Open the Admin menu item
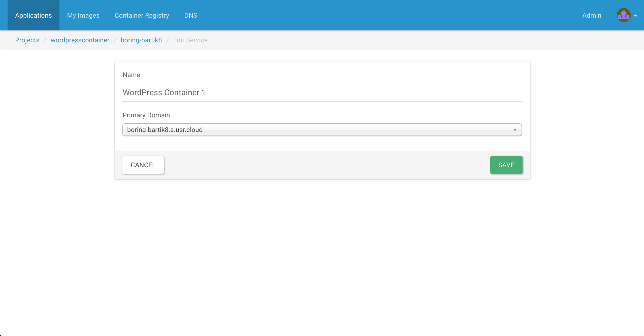 (592, 15)
